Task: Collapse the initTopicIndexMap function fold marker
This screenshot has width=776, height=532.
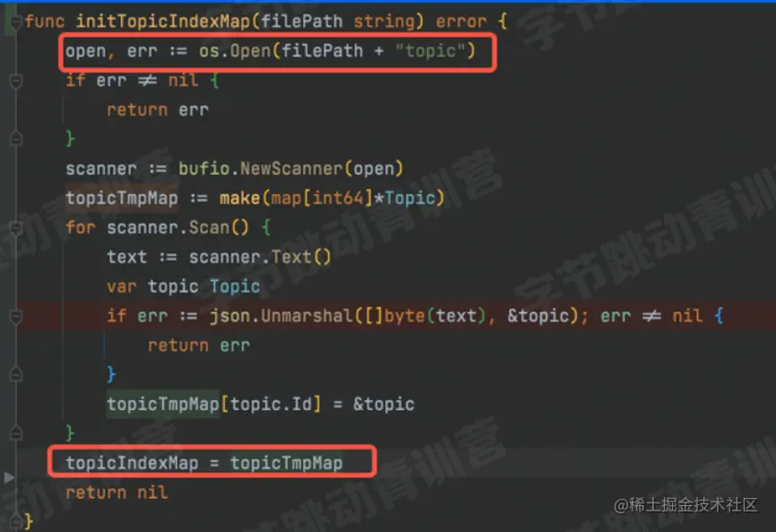Action: click(x=16, y=22)
